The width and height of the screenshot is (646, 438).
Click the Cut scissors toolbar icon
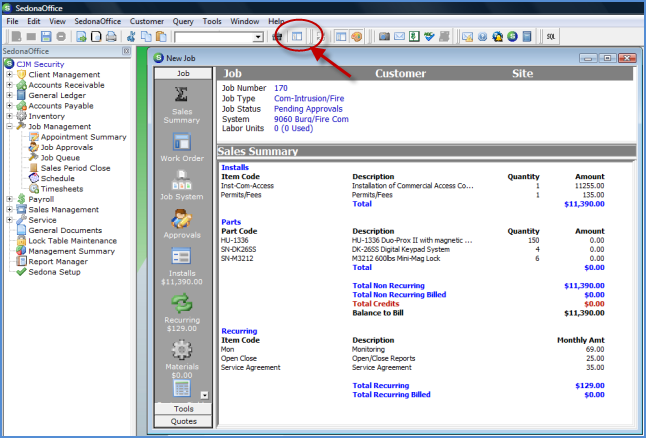131,37
